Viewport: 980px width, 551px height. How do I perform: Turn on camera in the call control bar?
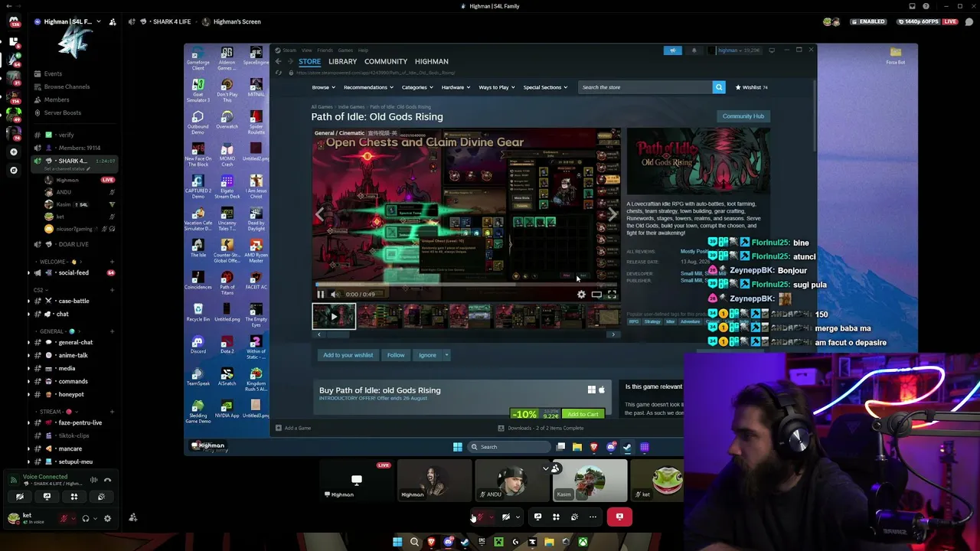506,517
